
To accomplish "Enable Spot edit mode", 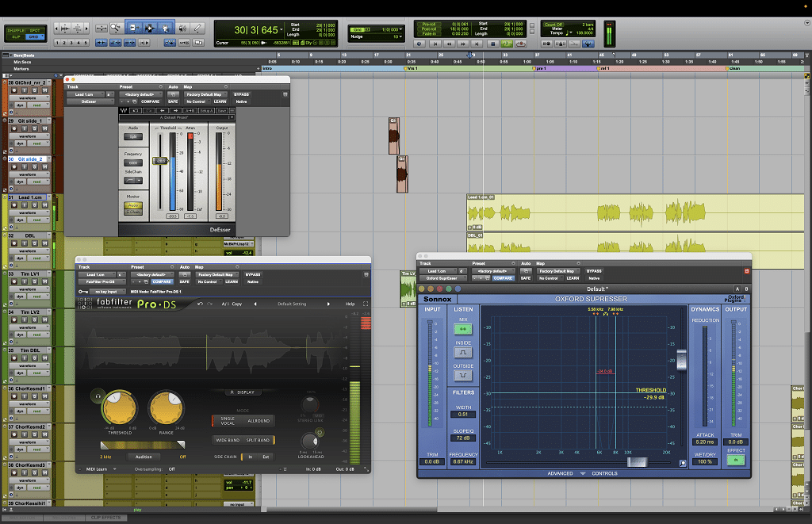I will click(x=35, y=31).
